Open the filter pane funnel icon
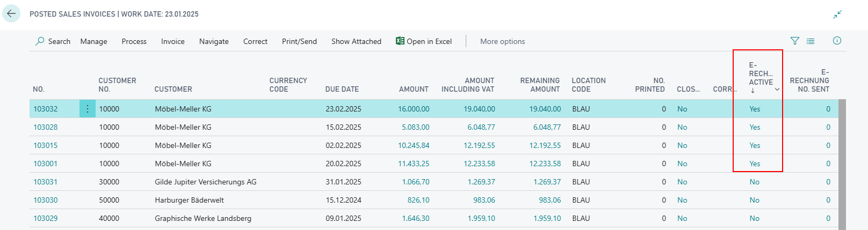 pos(795,41)
